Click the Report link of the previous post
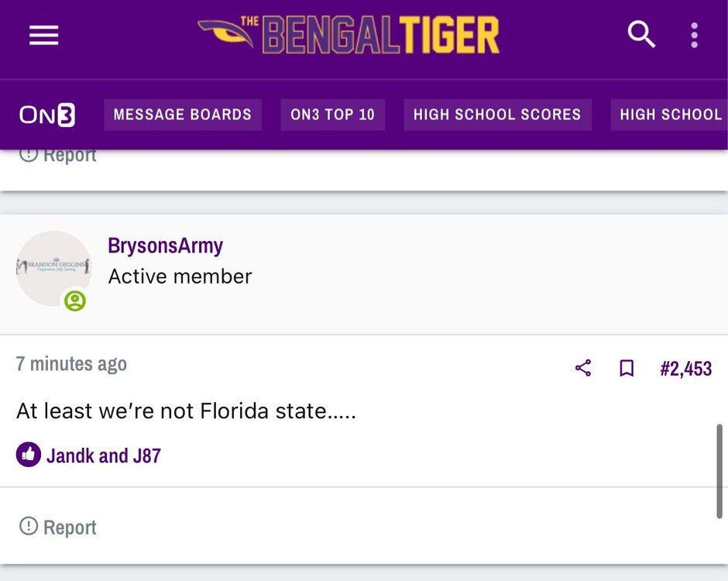 pos(58,155)
